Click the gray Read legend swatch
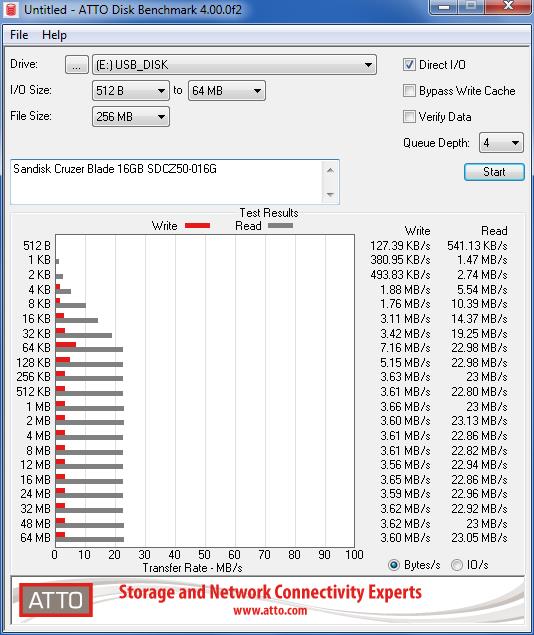This screenshot has width=534, height=635. (280, 226)
